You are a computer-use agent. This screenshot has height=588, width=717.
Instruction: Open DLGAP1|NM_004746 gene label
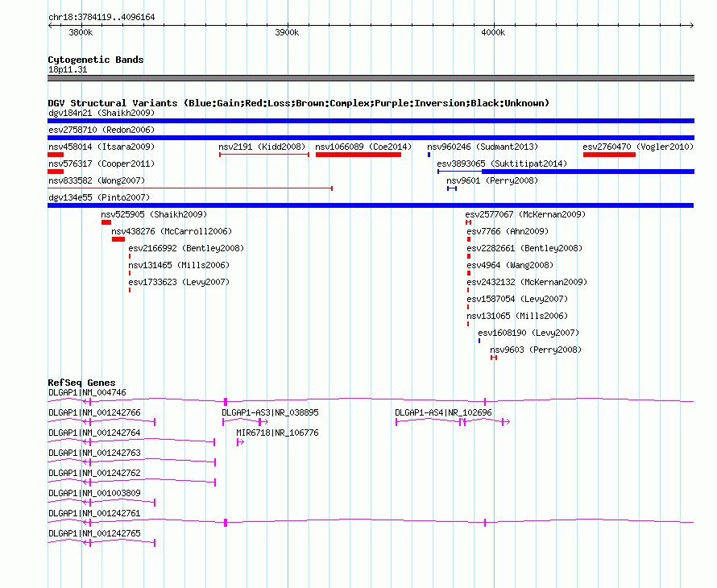click(x=87, y=393)
